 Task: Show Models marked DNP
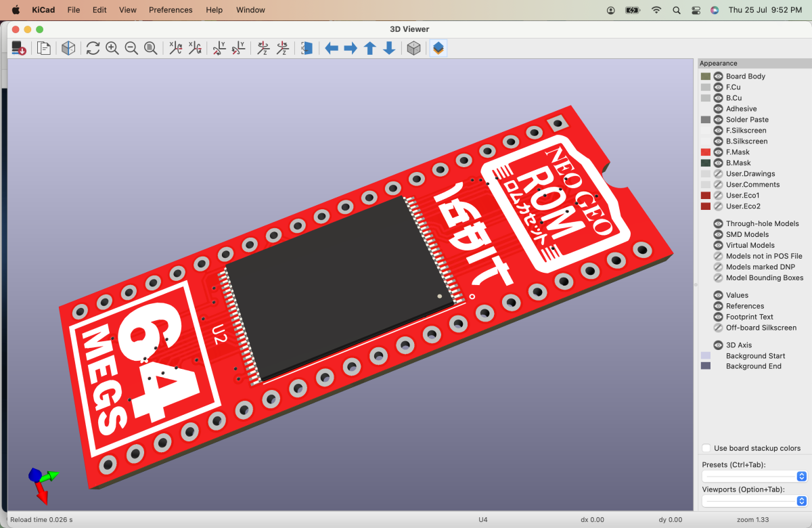(719, 267)
